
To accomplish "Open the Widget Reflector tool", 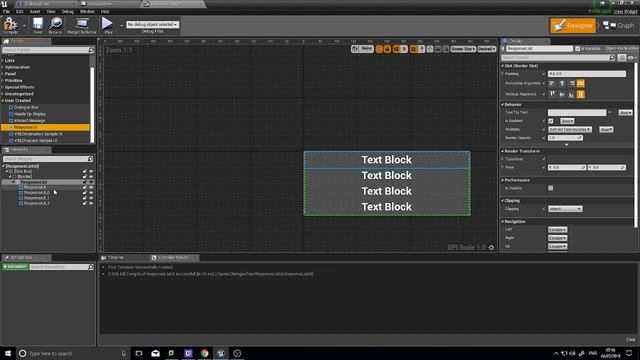I will (x=82, y=25).
